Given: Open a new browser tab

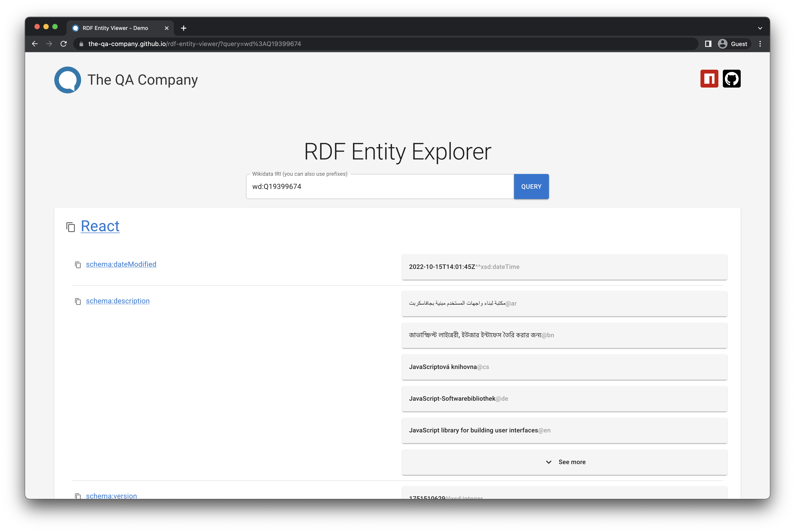Looking at the screenshot, I should (x=184, y=28).
